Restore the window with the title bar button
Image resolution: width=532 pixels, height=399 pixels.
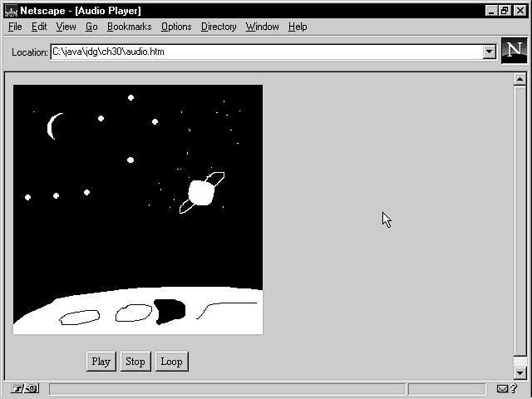point(505,11)
